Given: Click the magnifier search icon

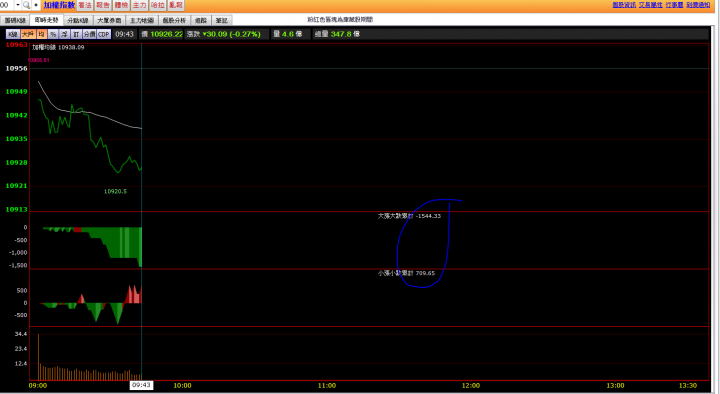Looking at the screenshot, I should [x=26, y=5].
